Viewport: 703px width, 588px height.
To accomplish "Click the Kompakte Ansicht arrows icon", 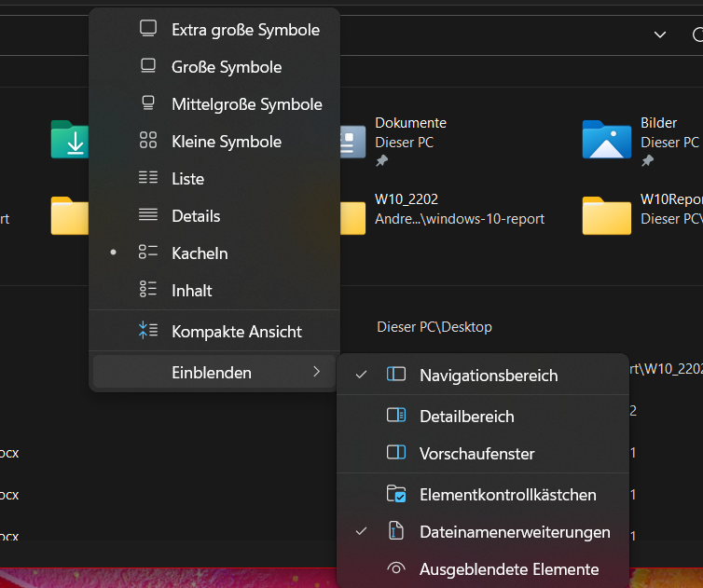I will point(148,330).
